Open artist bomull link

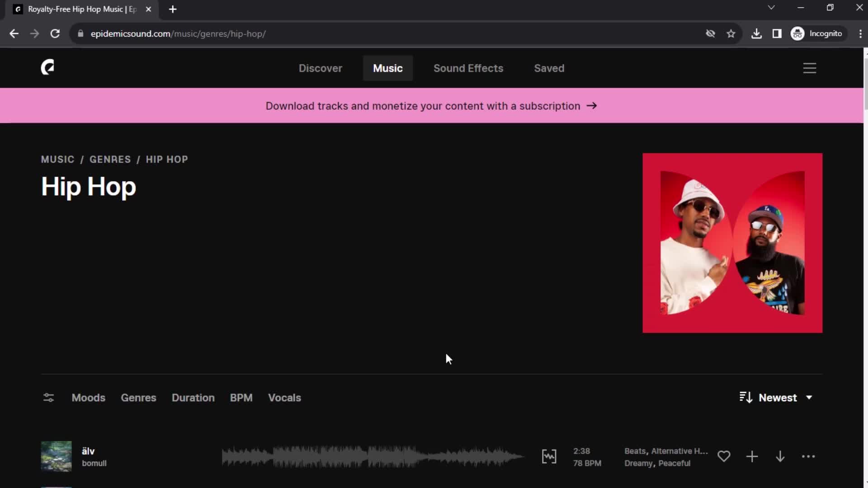coord(94,463)
